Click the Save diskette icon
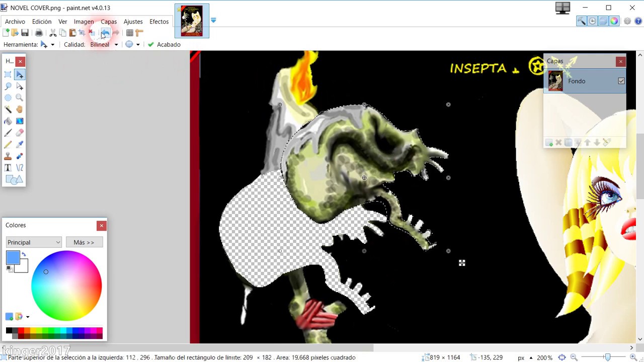The width and height of the screenshot is (644, 362). [x=25, y=33]
